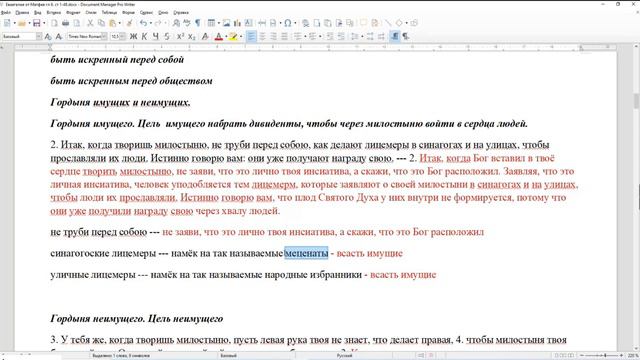The image size is (640, 360).
Task: Select Center horizontally alignment
Action: tap(262, 37)
